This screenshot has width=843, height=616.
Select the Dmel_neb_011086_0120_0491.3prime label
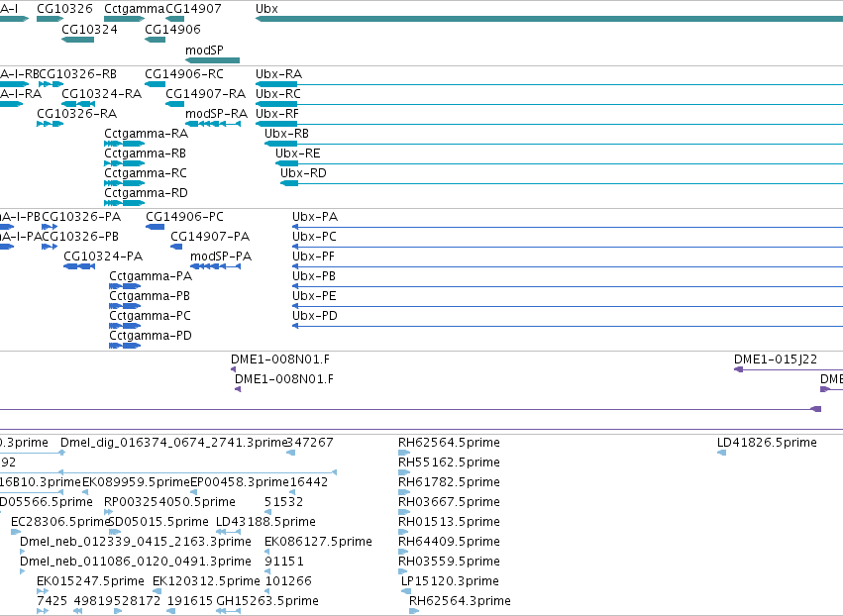click(136, 563)
